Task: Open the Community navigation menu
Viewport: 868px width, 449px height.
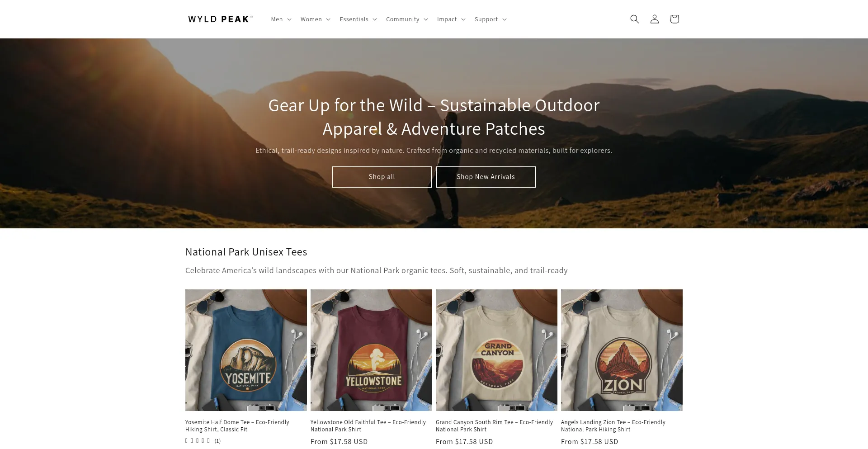Action: click(x=406, y=19)
